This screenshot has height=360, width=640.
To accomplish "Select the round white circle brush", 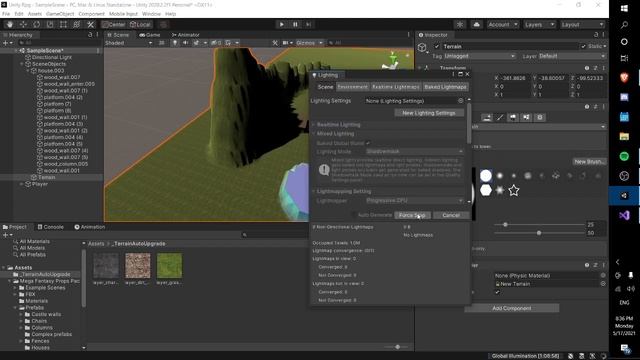I will tap(486, 176).
